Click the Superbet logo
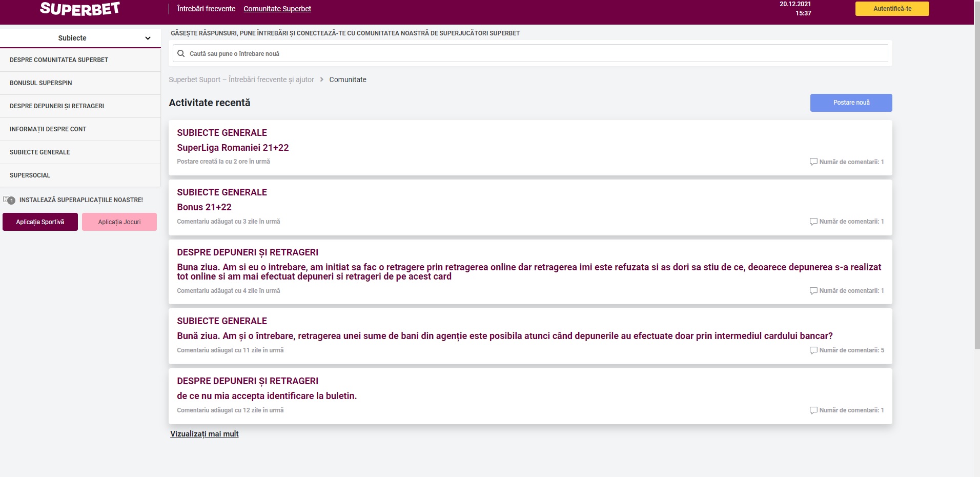Screen dimensions: 980x477 80,9
